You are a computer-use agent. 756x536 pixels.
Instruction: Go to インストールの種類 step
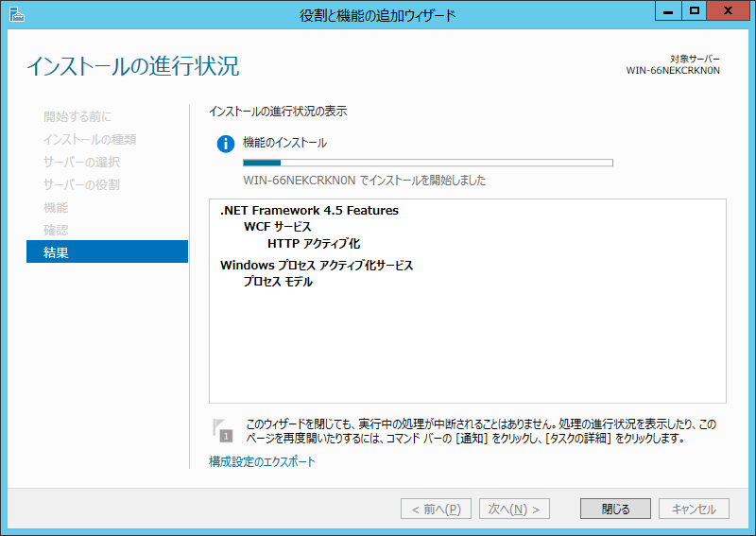[x=90, y=139]
